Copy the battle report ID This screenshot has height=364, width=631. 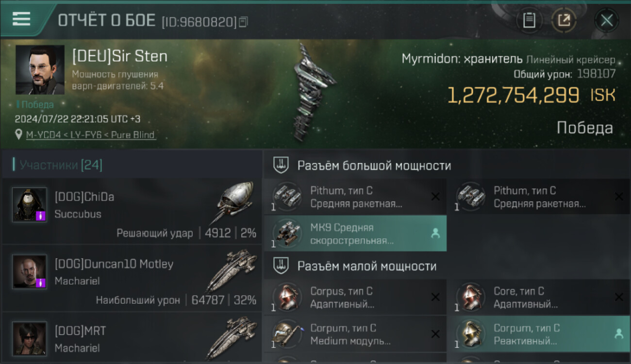(x=244, y=22)
